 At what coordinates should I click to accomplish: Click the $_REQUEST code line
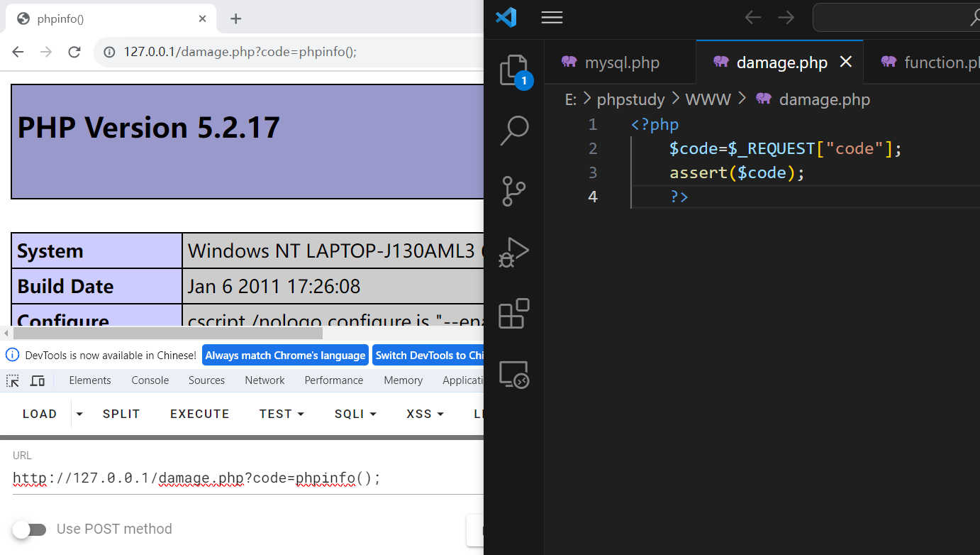click(x=786, y=148)
